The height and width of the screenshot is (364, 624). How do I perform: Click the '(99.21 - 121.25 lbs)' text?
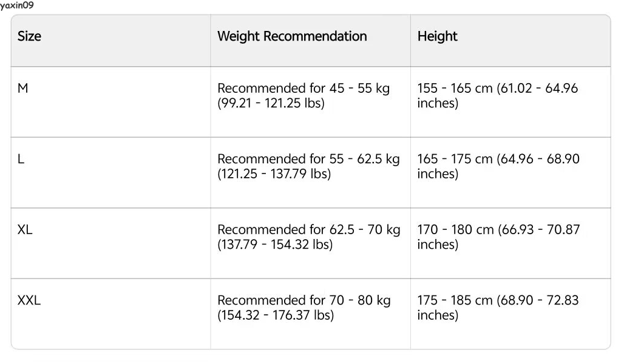[x=271, y=103]
